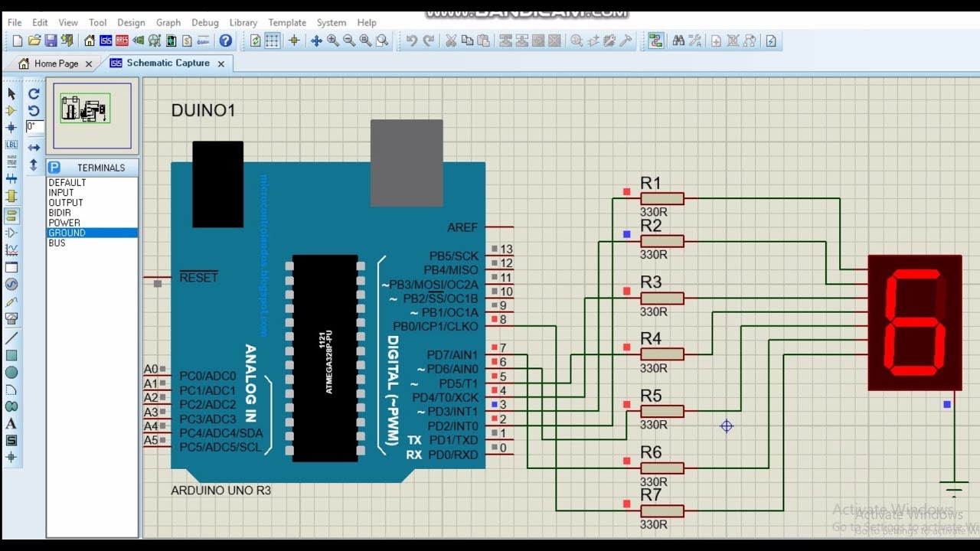Redraw the display with the refresh icon
Screen dimensions: 980x551
[x=256, y=41]
